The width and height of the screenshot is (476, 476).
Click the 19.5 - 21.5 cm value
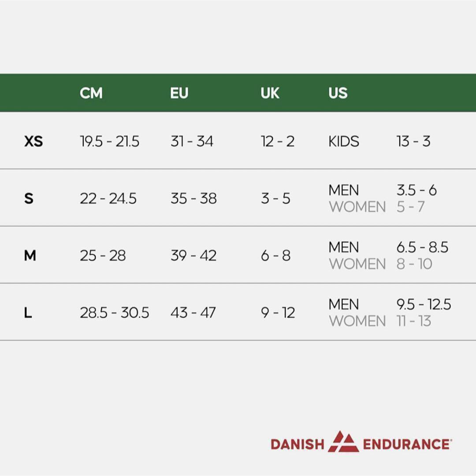(110, 141)
